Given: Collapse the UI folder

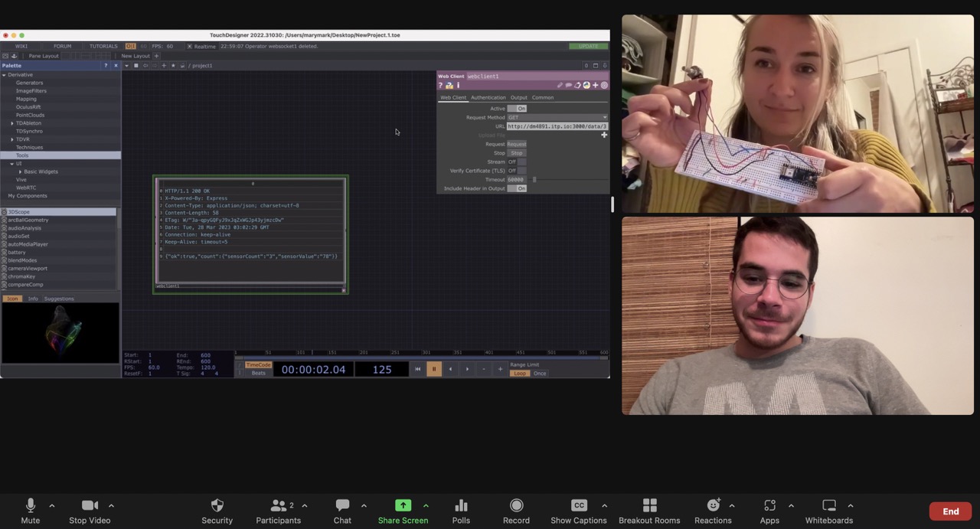Looking at the screenshot, I should click(x=12, y=164).
